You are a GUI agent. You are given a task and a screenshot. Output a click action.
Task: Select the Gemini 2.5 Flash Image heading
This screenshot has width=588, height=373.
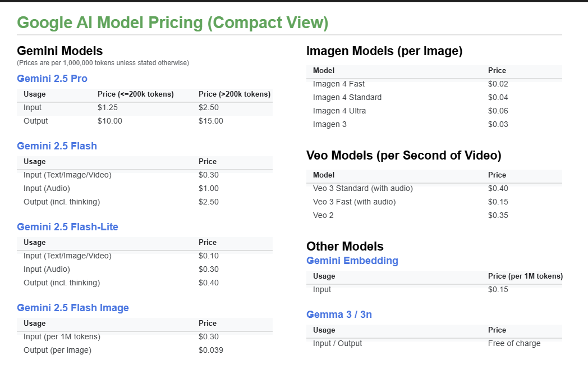point(73,308)
